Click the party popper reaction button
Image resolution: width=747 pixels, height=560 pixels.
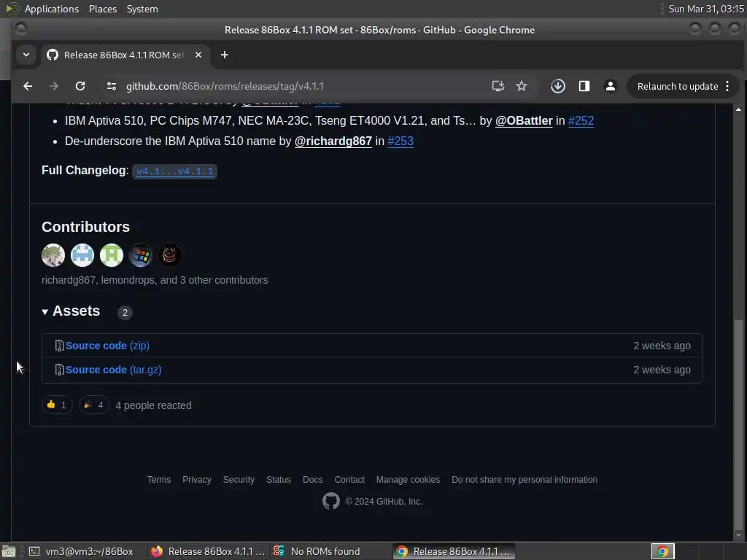(x=94, y=405)
